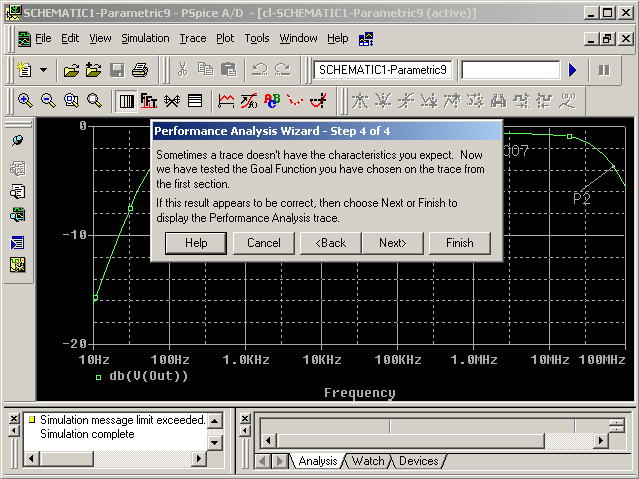Click the Copy icon
This screenshot has width=639, height=479.
coord(205,70)
